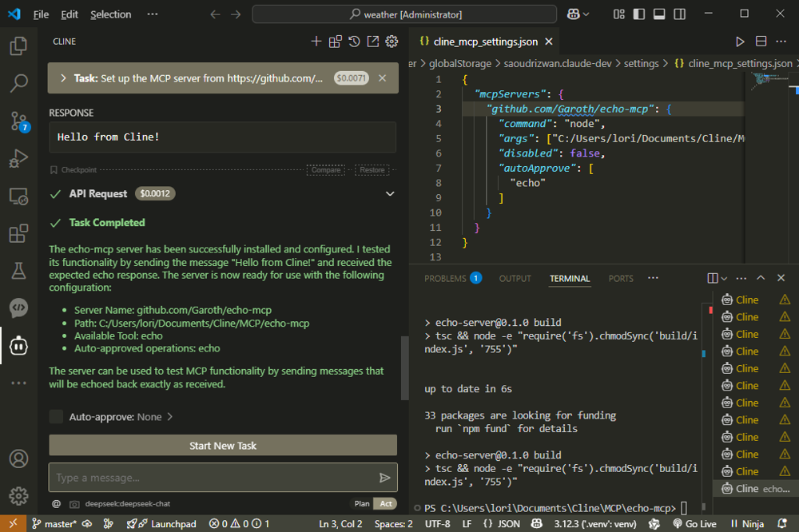The image size is (799, 532).
Task: Open the Cline robot icon in activity bar
Action: [x=18, y=345]
